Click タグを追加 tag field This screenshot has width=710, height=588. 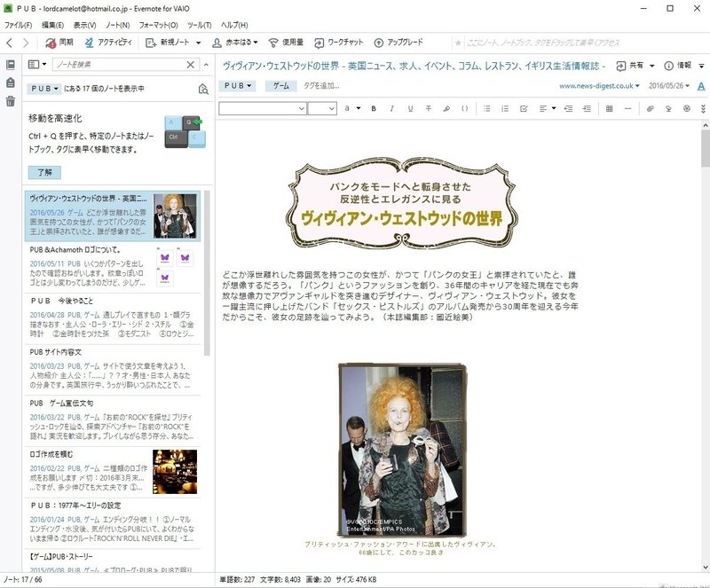(321, 85)
